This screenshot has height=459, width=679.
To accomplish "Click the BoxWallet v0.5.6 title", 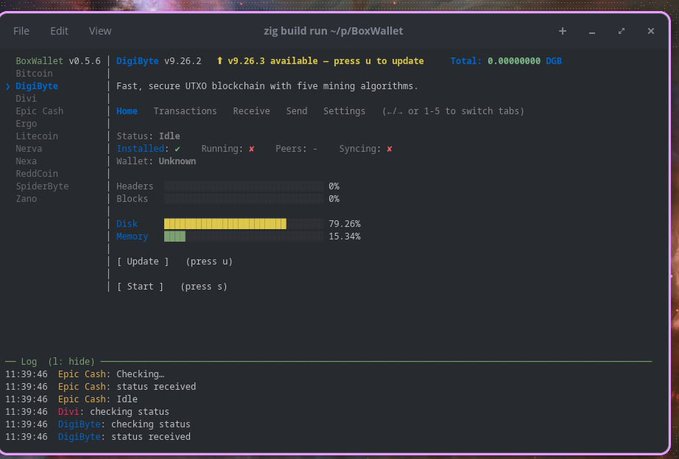I will pos(58,61).
